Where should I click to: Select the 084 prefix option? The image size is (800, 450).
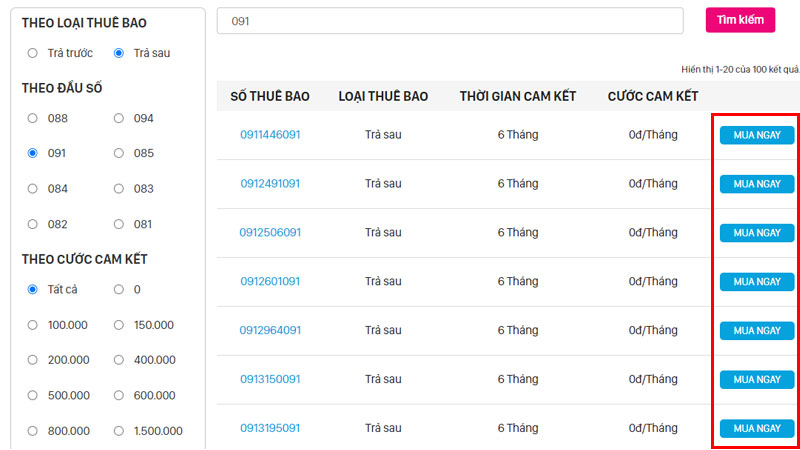[x=33, y=188]
